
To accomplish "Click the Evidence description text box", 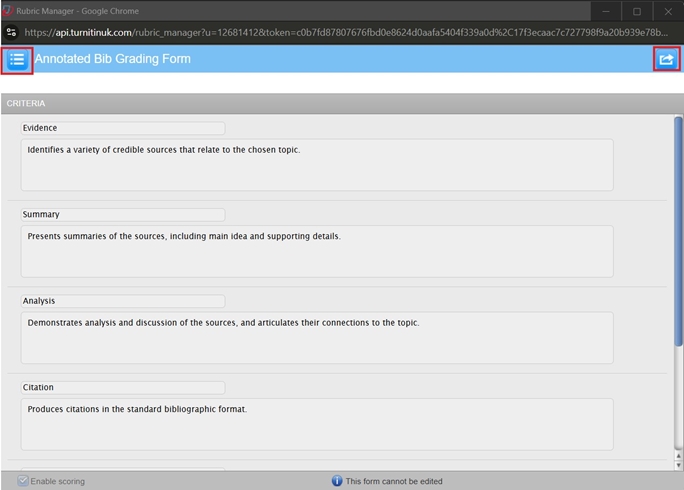I will [317, 165].
